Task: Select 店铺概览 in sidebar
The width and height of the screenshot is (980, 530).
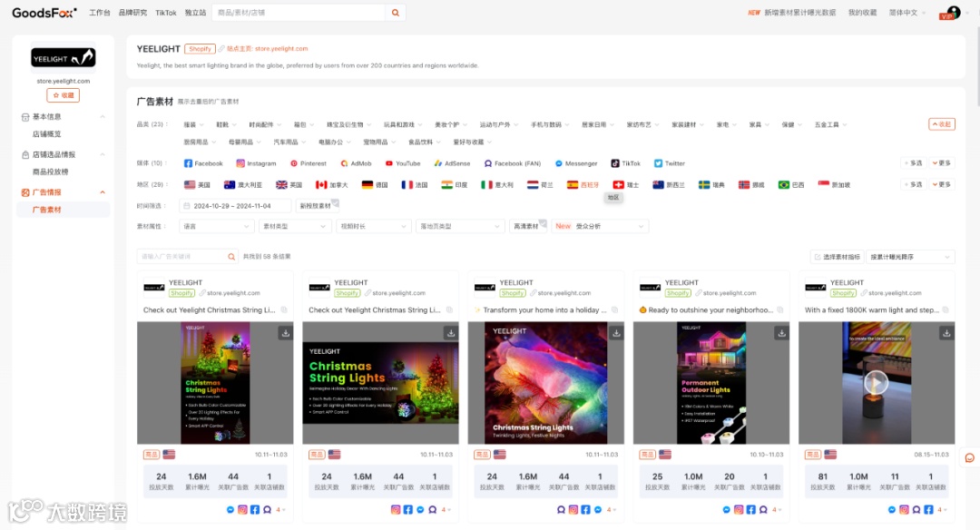Action: [x=47, y=134]
